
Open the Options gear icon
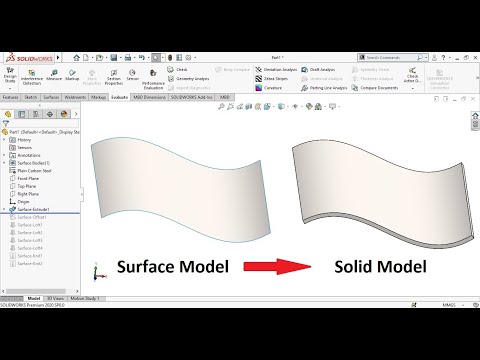click(x=188, y=58)
